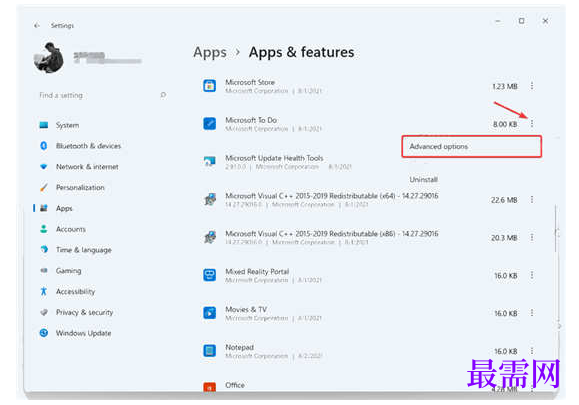Viewport: 579px width, 405px height.
Task: Click the 20.3 MB size value
Action: (x=504, y=237)
